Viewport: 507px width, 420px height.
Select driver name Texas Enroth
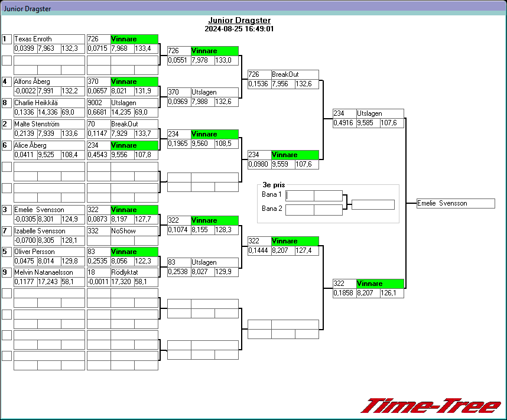(49, 39)
